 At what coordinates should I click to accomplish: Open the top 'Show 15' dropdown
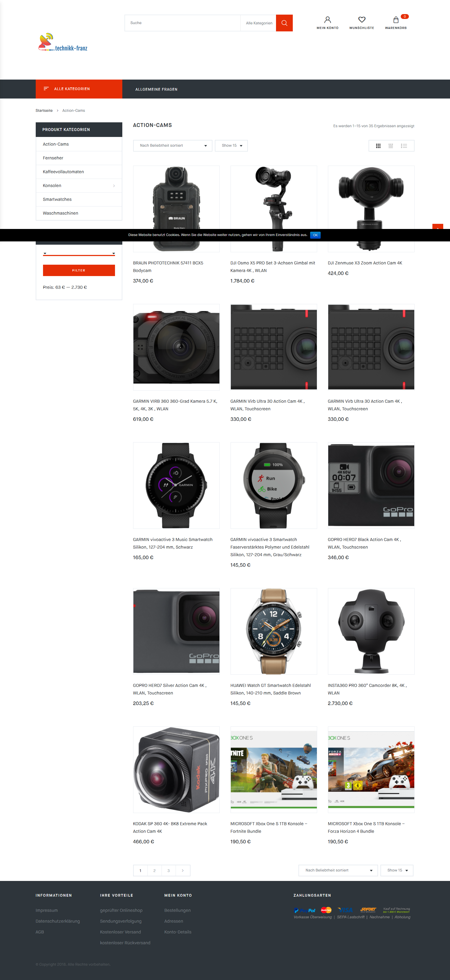coord(231,146)
